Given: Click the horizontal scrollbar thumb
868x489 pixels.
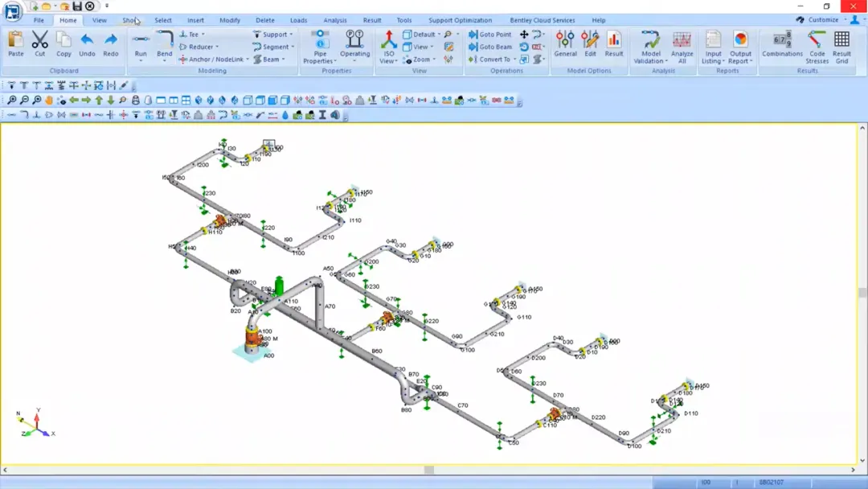Looking at the screenshot, I should tap(429, 470).
